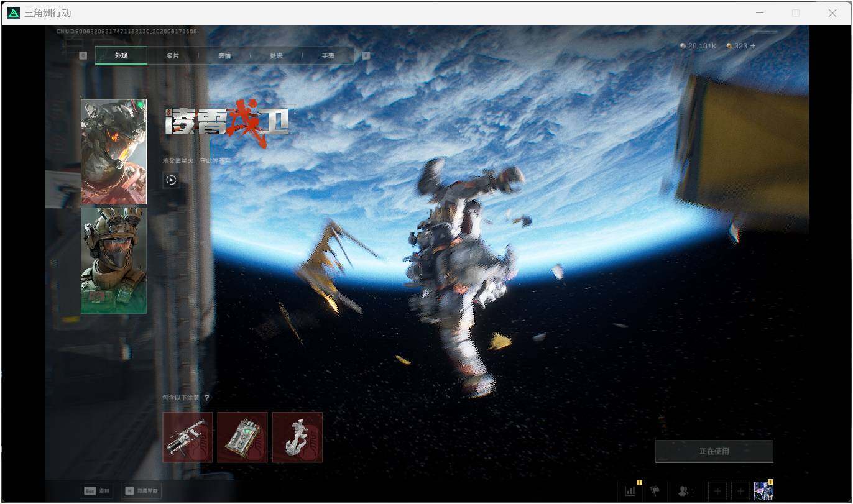Click the first plus squad slot

(717, 491)
